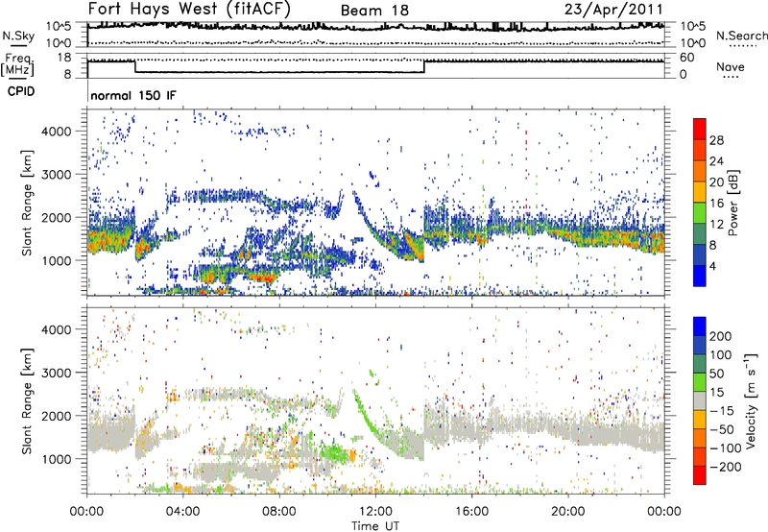Select the bright green Velocity colorbar segment 15-50
This screenshot has width=768, height=532.
point(700,382)
